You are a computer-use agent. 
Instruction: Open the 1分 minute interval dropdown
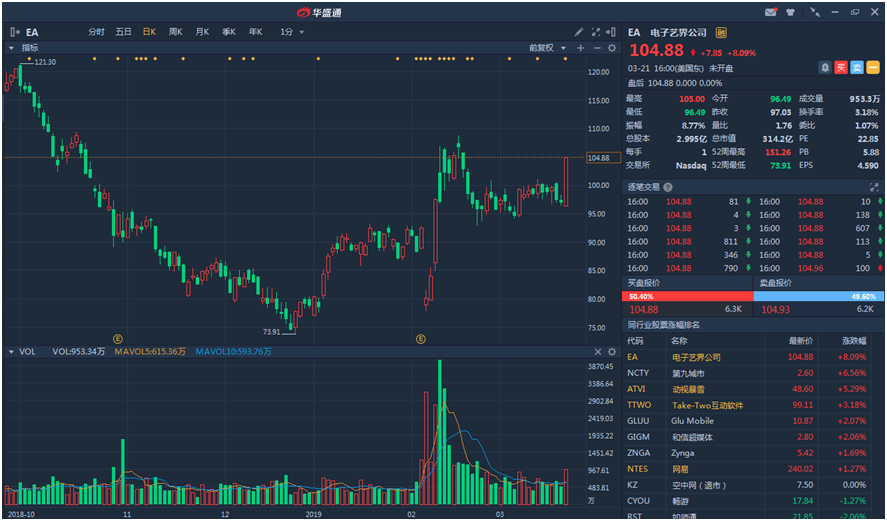(x=291, y=32)
